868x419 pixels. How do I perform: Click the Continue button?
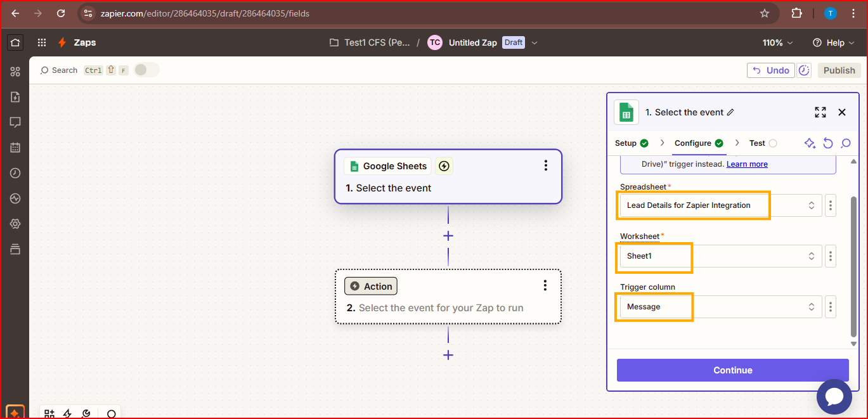(732, 370)
